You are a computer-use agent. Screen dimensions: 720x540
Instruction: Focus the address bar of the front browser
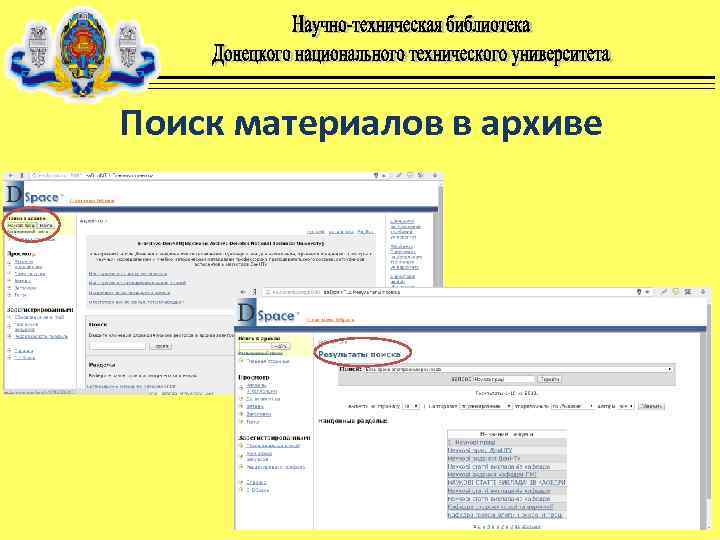[x=450, y=292]
